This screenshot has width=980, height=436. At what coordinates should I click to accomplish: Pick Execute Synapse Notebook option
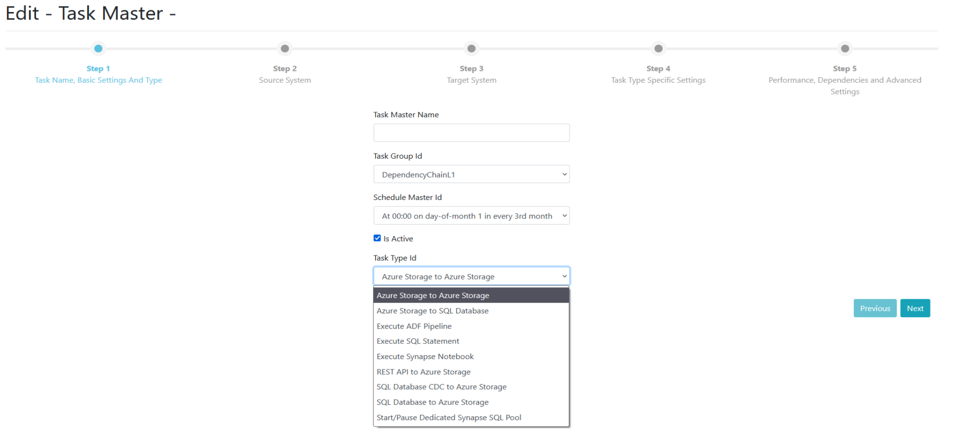tap(471, 356)
